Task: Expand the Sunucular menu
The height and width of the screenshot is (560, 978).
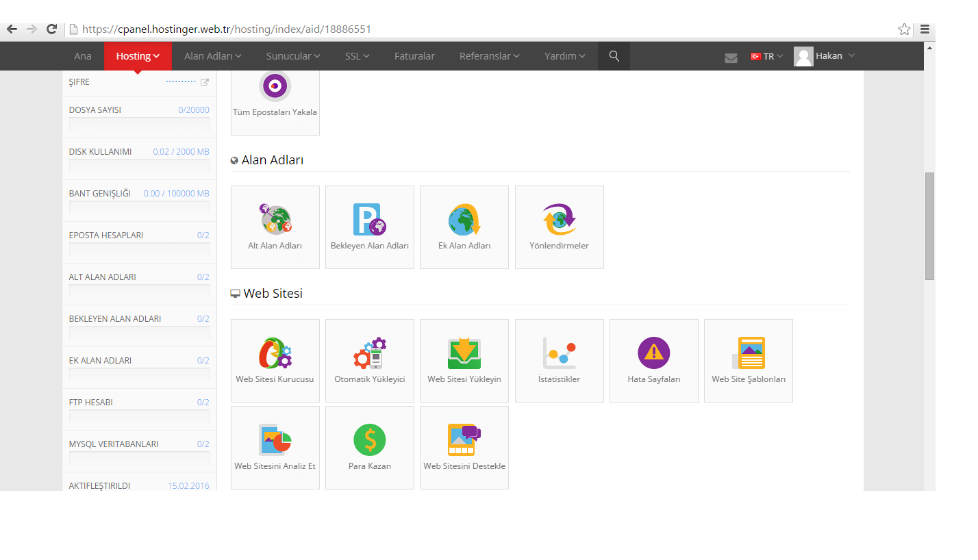Action: 293,56
